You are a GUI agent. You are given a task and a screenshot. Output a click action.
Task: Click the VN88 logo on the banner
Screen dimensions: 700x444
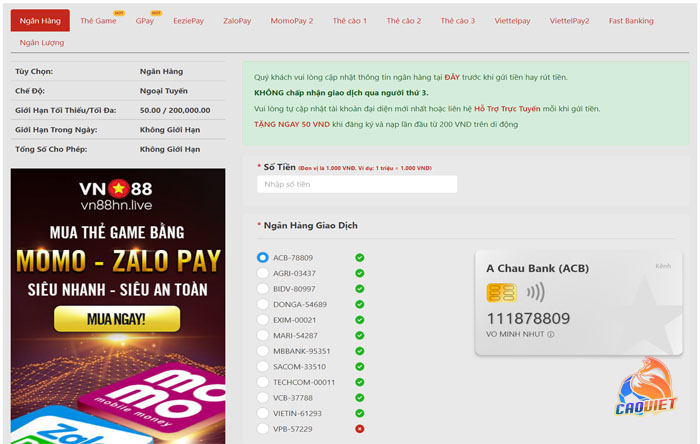coord(116,189)
